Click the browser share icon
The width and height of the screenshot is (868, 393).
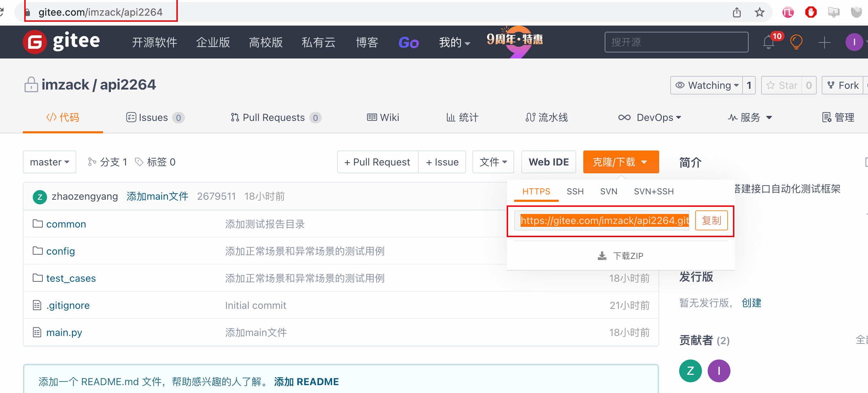pos(737,12)
